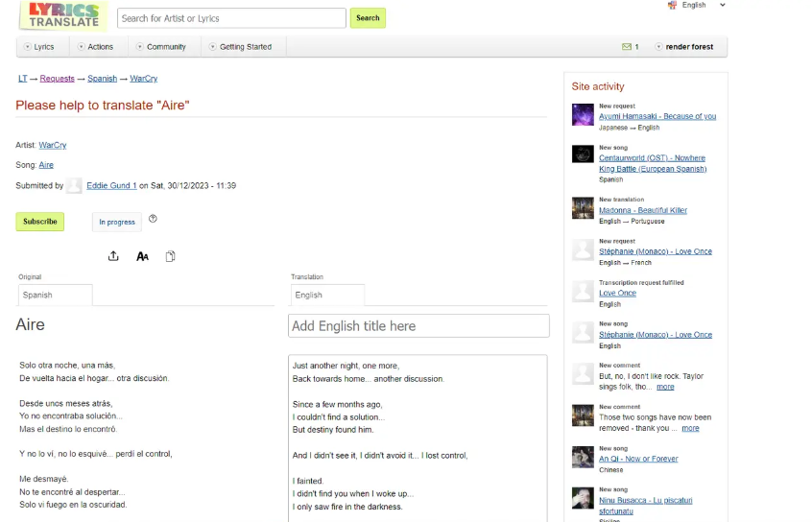Click the copy lyrics icon
The width and height of the screenshot is (812, 522).
click(x=171, y=256)
